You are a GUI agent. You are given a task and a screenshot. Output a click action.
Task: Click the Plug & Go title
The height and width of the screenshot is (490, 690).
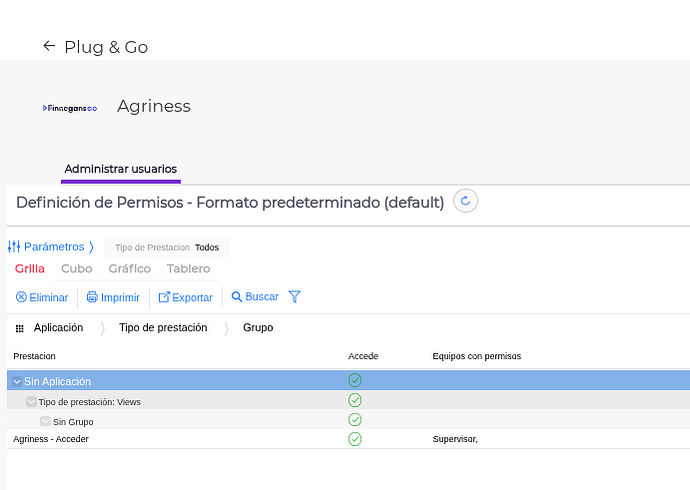point(106,47)
